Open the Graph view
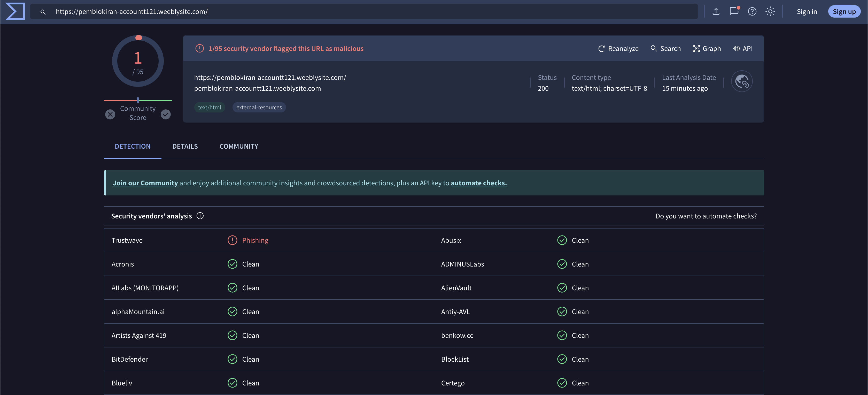The width and height of the screenshot is (868, 395). 707,49
